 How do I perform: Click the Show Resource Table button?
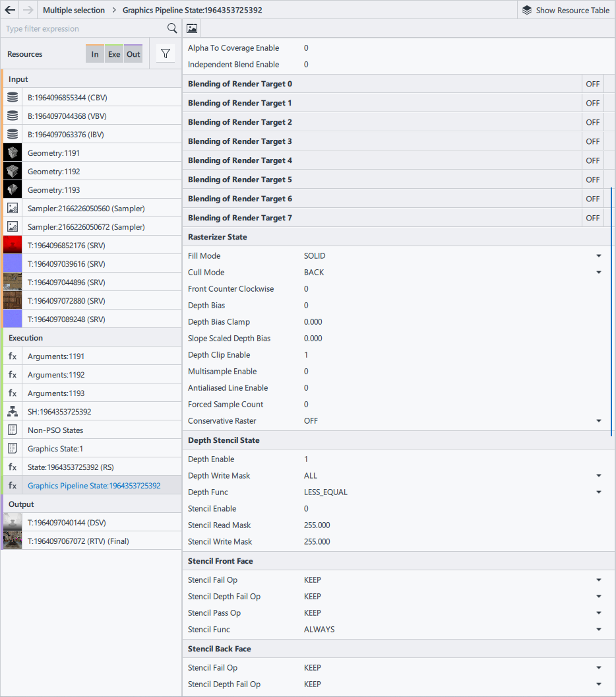tap(566, 10)
